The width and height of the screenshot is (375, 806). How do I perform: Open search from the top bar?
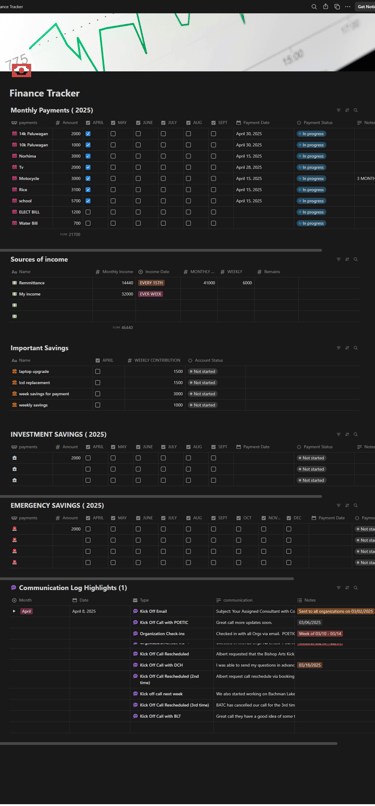click(314, 7)
